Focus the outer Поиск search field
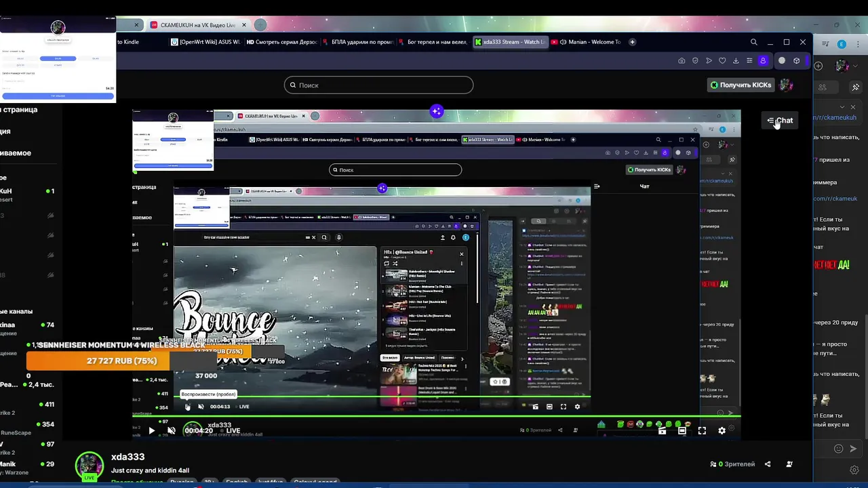868x488 pixels. point(378,85)
